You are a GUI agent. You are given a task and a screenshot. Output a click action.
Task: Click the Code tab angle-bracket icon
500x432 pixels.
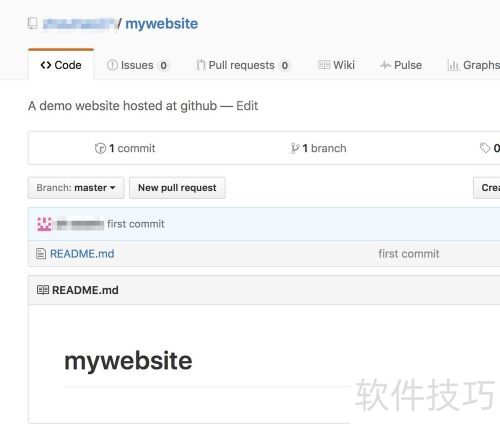[x=46, y=65]
